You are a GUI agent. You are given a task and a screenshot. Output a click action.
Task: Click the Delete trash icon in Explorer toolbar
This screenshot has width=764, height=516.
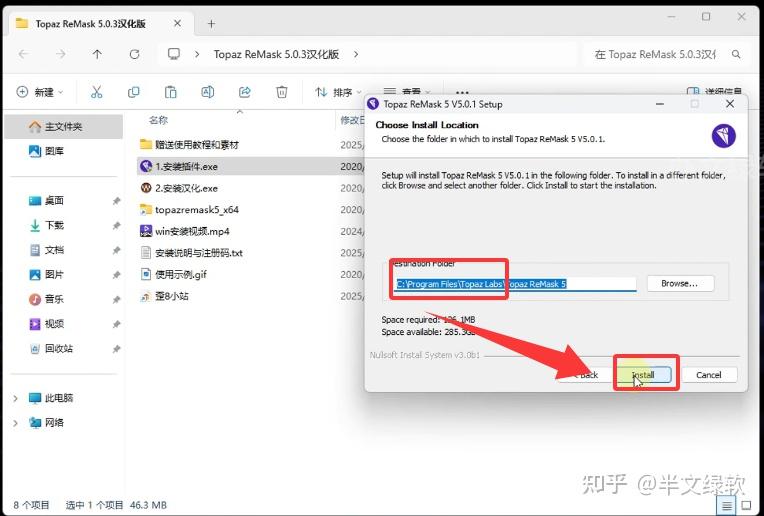click(x=282, y=92)
